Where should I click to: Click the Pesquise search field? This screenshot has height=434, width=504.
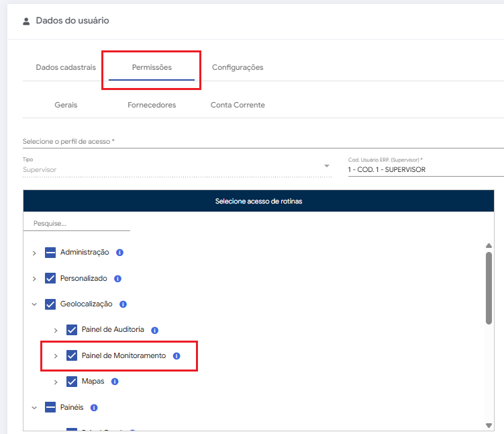tap(76, 223)
